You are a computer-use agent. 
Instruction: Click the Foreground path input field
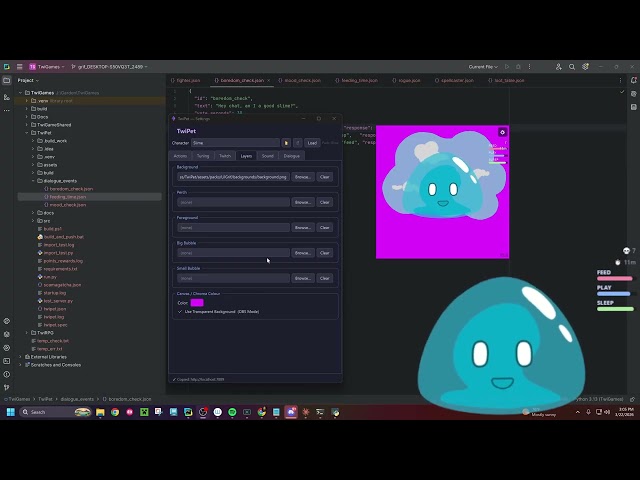[x=233, y=228]
